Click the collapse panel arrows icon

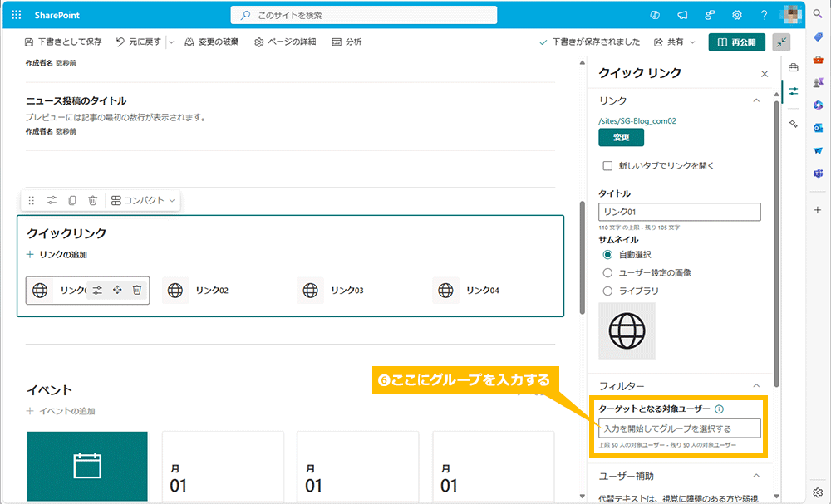(x=781, y=42)
